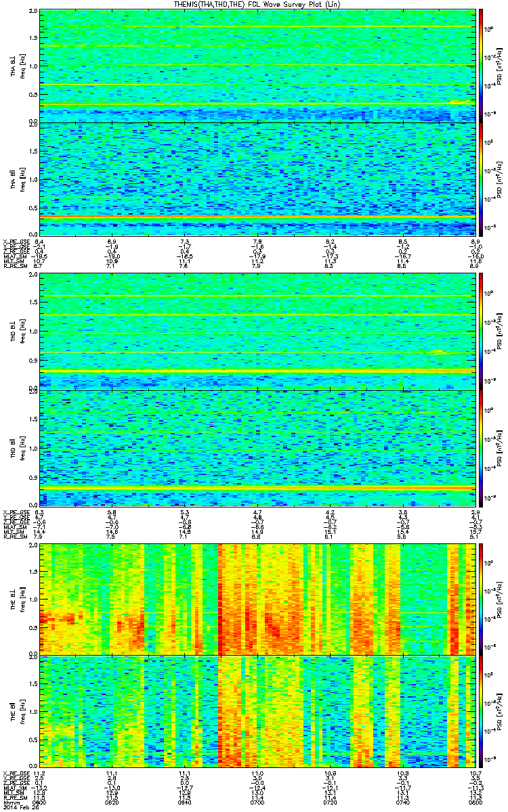Click the X_RE_GSE label under the THA panels
This screenshot has width=508, height=812.
point(15,241)
